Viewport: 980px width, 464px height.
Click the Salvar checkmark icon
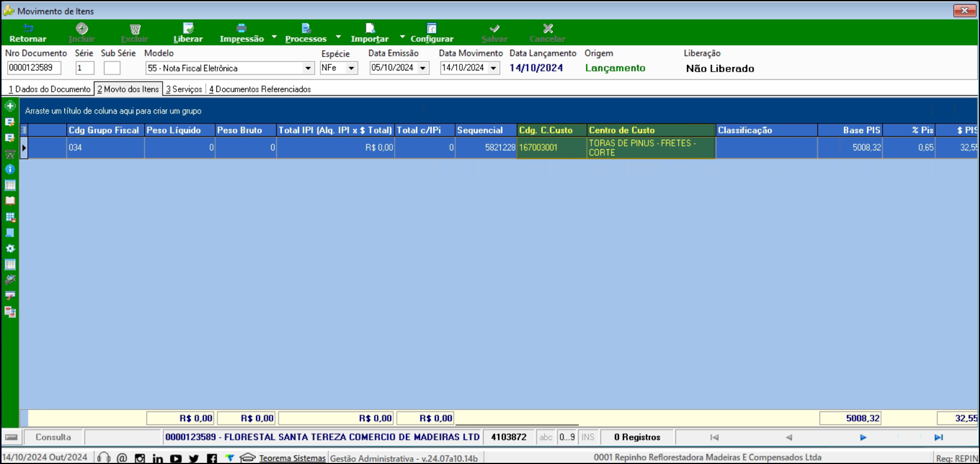494,28
